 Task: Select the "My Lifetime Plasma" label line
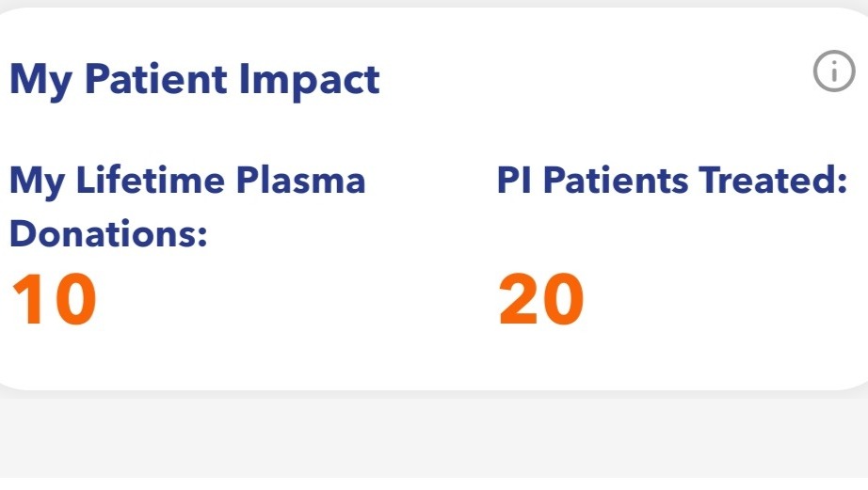coord(187,179)
